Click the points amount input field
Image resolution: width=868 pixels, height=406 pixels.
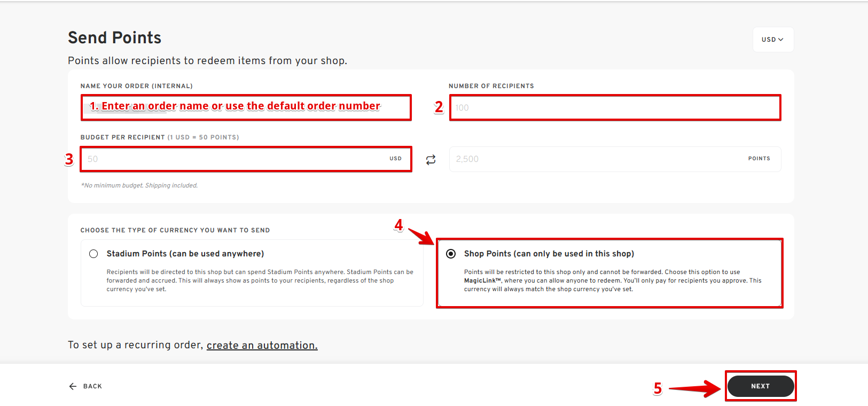point(593,159)
